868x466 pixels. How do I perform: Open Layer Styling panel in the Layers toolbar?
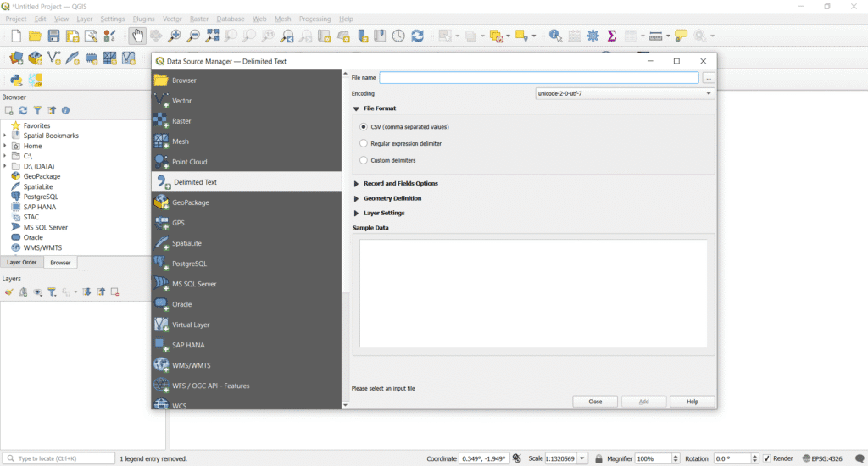(x=8, y=291)
